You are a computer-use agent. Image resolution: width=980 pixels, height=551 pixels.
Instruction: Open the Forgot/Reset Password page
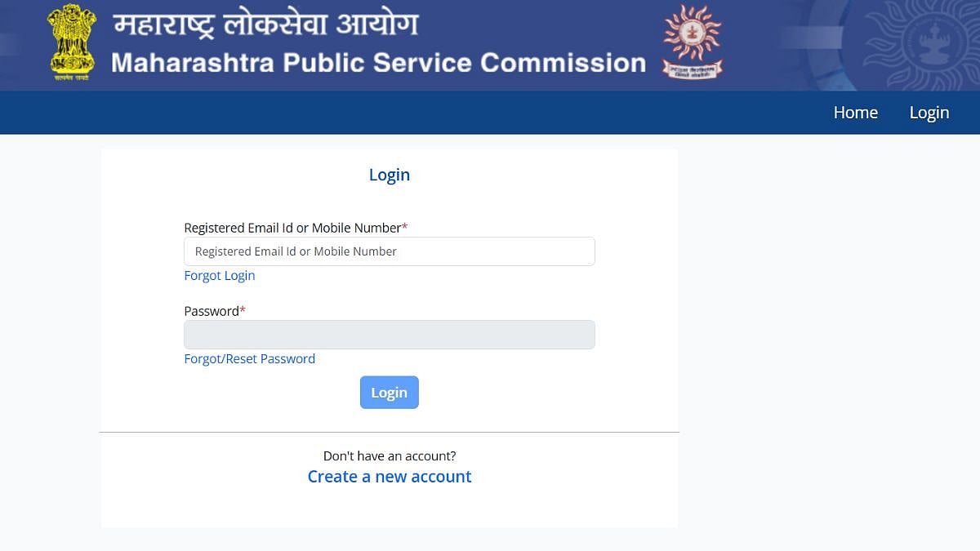point(249,358)
